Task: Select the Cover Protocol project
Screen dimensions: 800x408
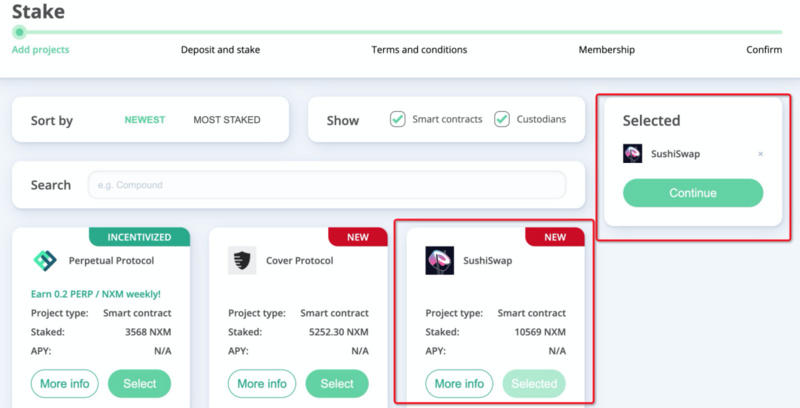Action: click(337, 383)
